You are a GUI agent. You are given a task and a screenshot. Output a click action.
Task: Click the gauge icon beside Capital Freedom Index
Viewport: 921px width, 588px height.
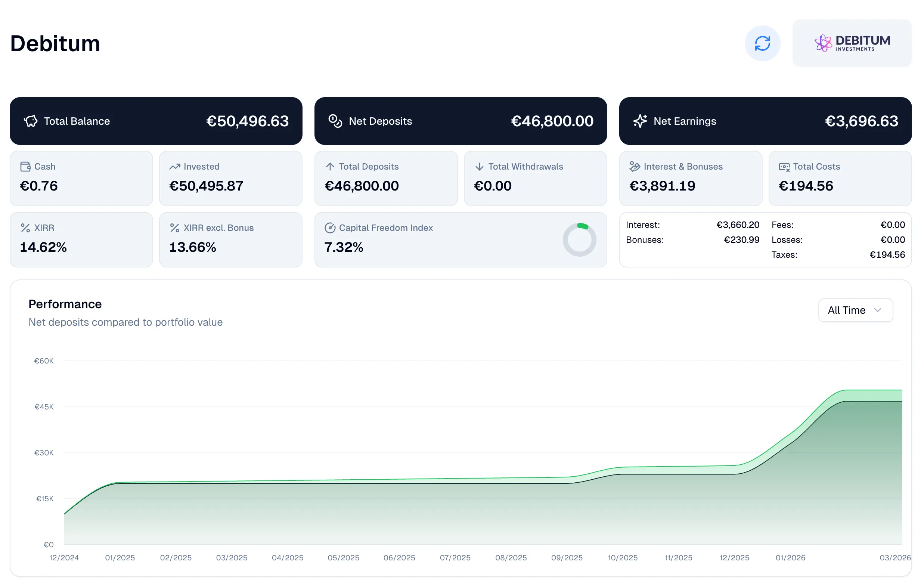[x=331, y=228]
